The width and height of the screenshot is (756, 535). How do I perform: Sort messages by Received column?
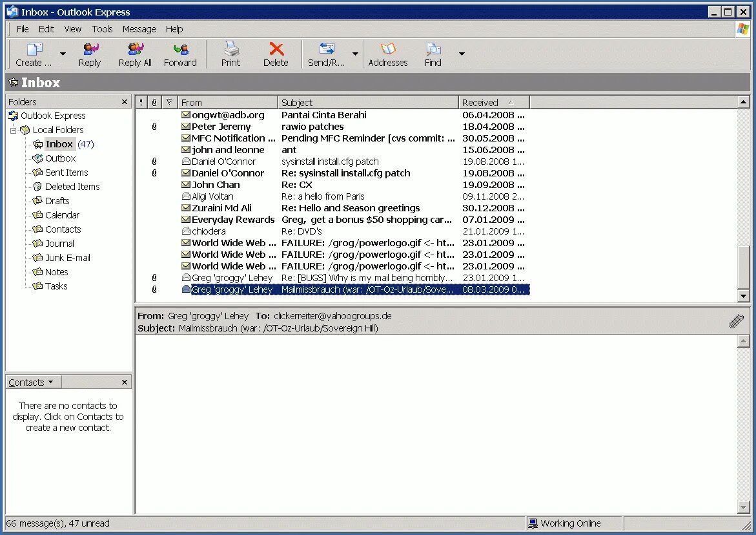coord(494,102)
